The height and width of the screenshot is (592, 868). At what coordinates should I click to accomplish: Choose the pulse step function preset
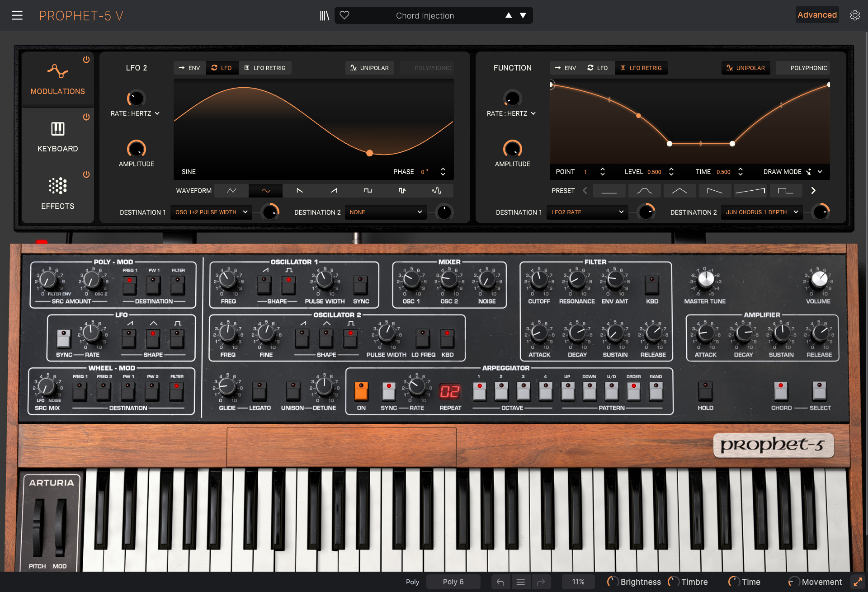(x=786, y=191)
